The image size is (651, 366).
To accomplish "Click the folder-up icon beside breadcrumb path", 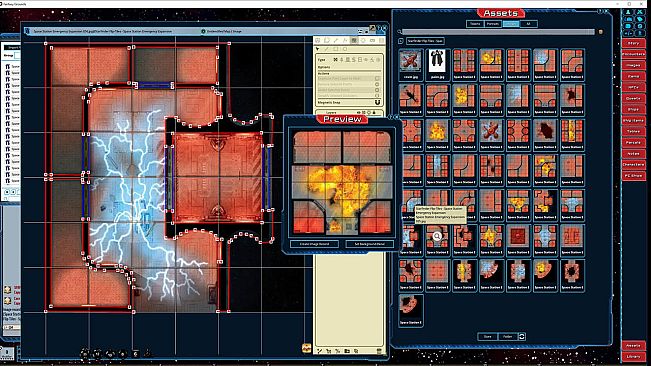I will (x=401, y=41).
